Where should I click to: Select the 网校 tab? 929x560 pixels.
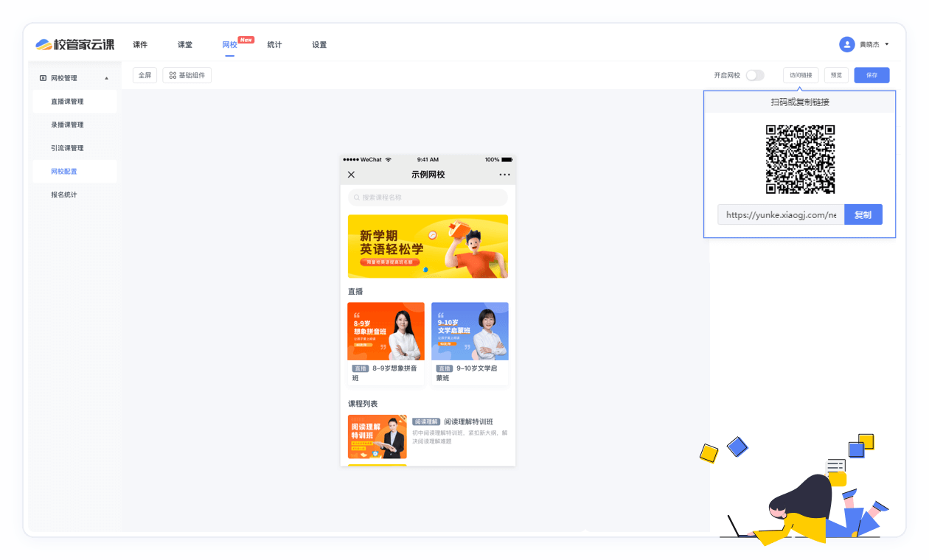click(229, 45)
